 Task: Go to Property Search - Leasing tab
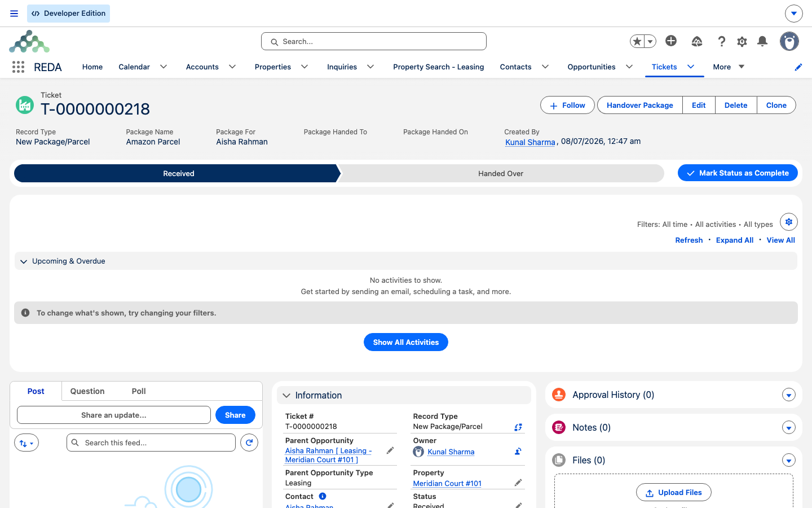pyautogui.click(x=439, y=67)
